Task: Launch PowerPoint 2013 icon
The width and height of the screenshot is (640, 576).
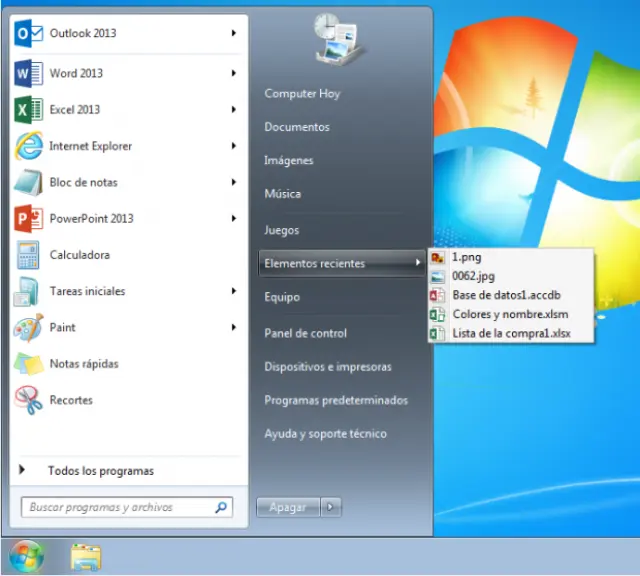Action: [x=27, y=219]
